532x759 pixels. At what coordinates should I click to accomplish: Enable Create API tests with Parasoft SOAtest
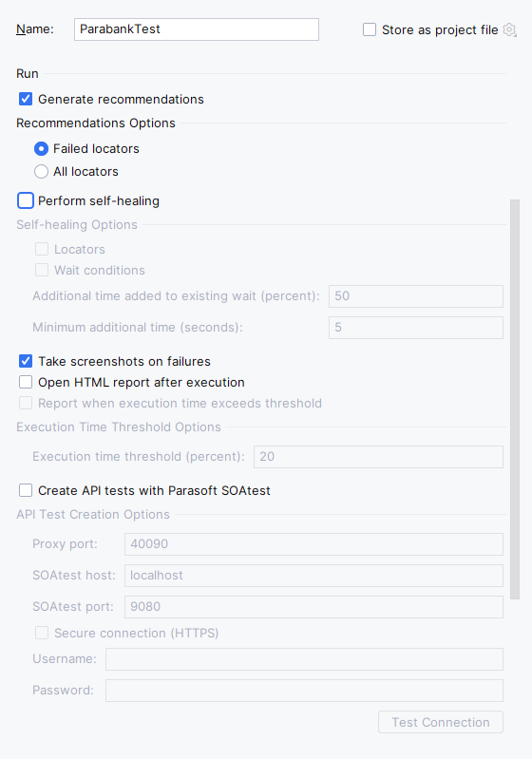(26, 490)
